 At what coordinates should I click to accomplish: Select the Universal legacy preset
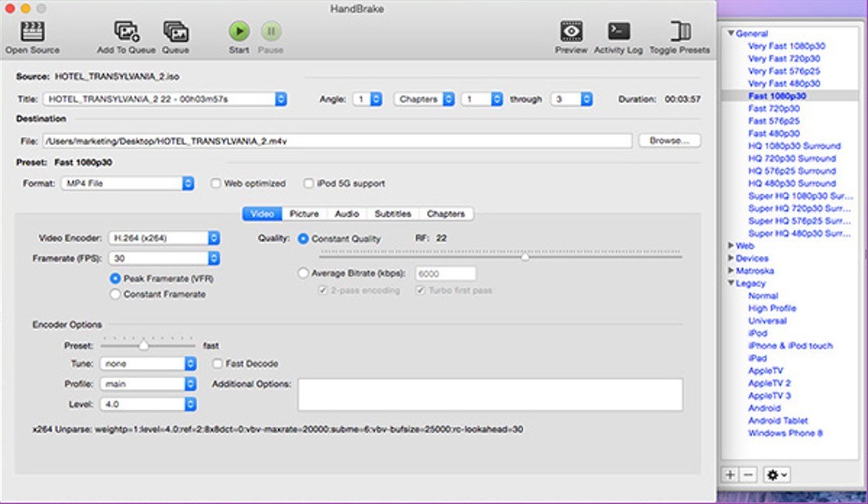pyautogui.click(x=767, y=321)
